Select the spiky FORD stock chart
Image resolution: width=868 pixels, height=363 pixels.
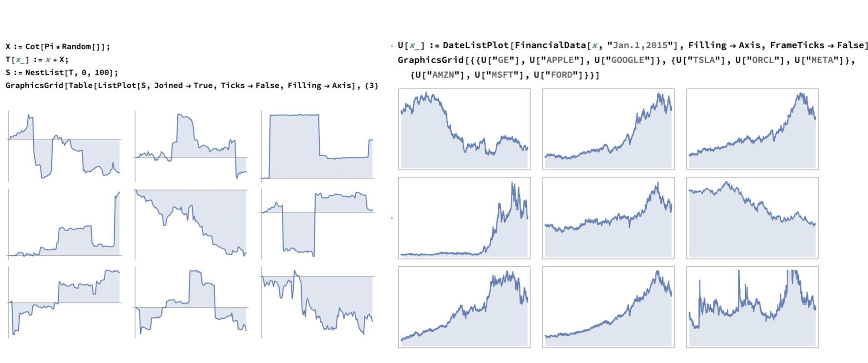[752, 307]
